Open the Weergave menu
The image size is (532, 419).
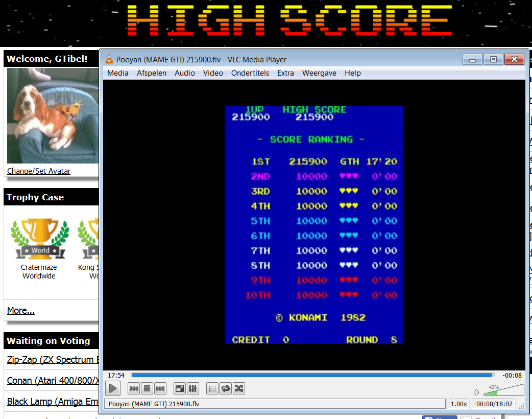(x=319, y=73)
